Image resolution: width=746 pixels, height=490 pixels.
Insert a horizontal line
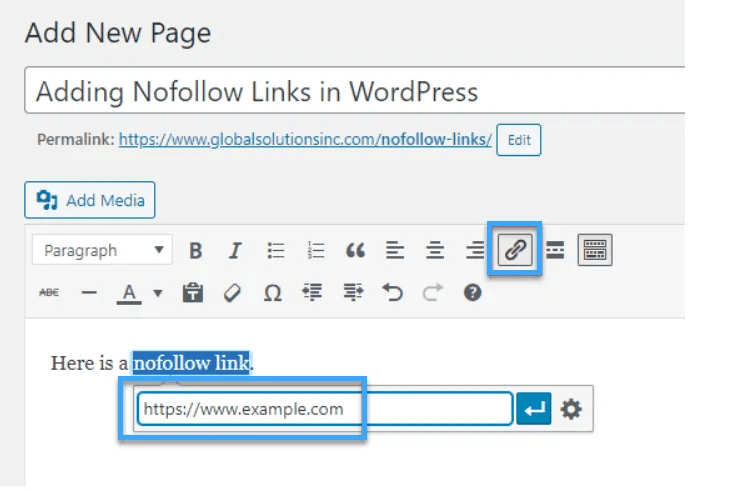pos(89,293)
